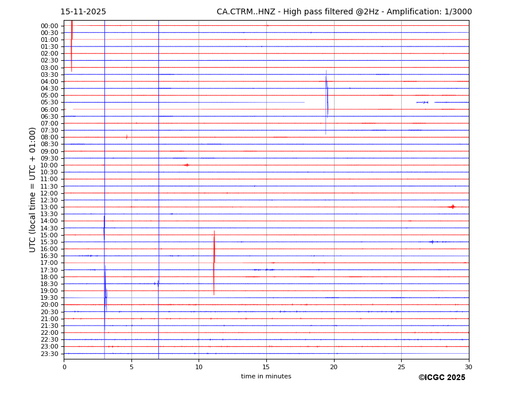
Task: Click the small red spike on the 08:00 trace
Action: [127, 137]
